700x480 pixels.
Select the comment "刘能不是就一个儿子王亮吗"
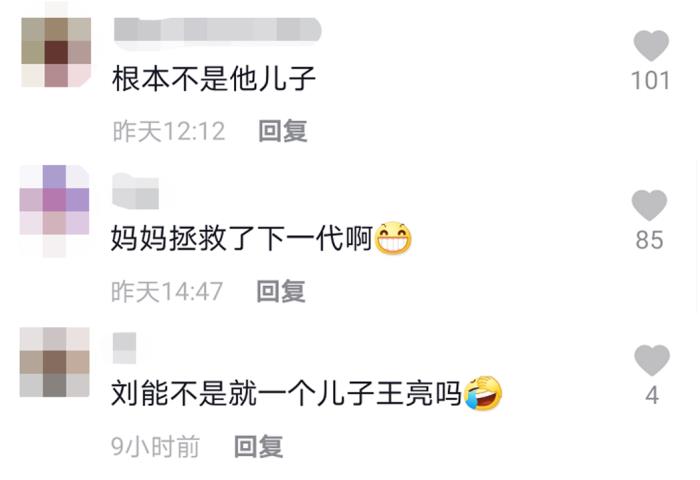pos(286,393)
